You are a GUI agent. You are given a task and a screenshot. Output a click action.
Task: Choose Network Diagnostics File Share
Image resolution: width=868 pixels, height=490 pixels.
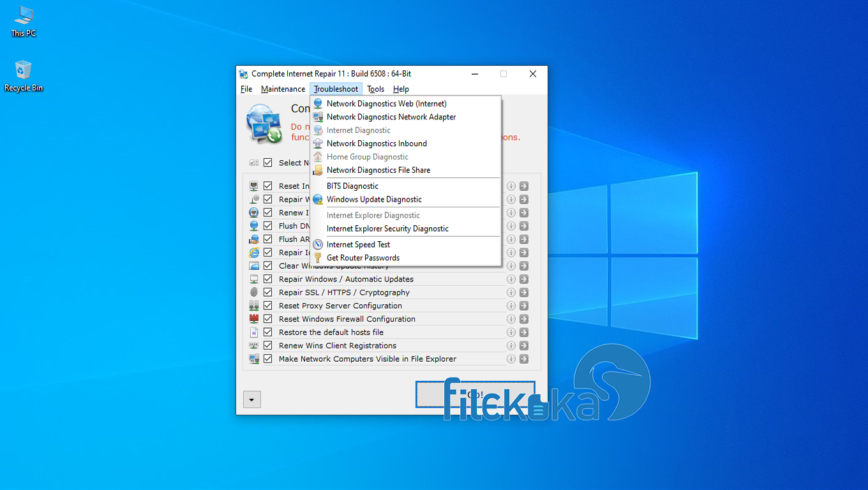tap(406, 170)
